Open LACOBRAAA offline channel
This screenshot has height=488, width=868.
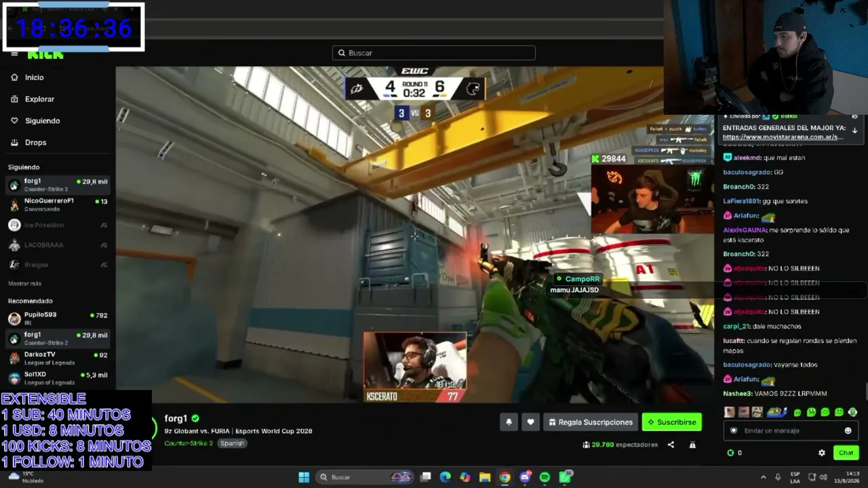point(58,245)
